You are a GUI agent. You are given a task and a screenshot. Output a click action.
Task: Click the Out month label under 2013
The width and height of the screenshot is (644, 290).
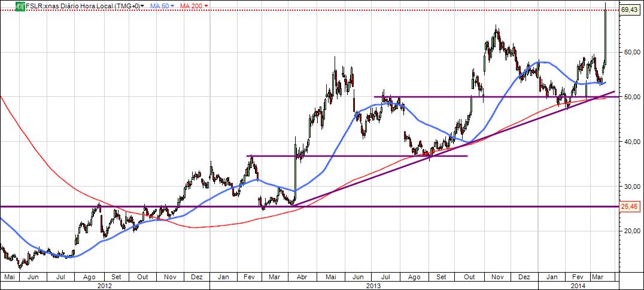pos(469,277)
